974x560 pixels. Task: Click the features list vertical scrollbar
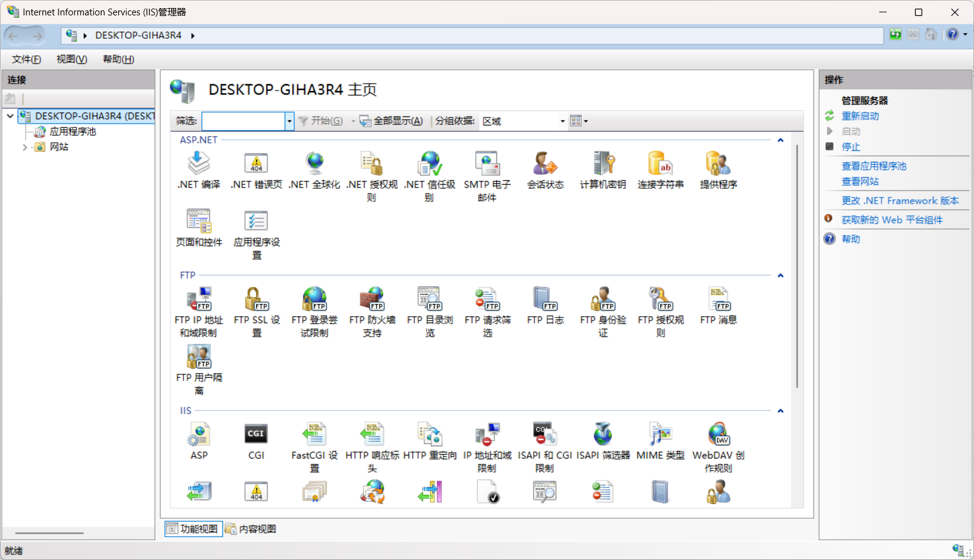[797, 266]
